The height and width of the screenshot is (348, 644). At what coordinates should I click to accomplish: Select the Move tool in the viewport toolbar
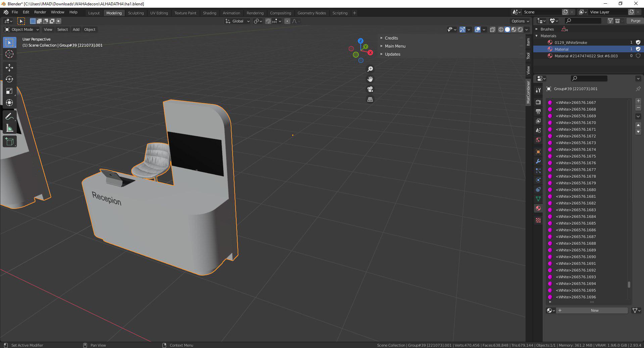coord(9,68)
